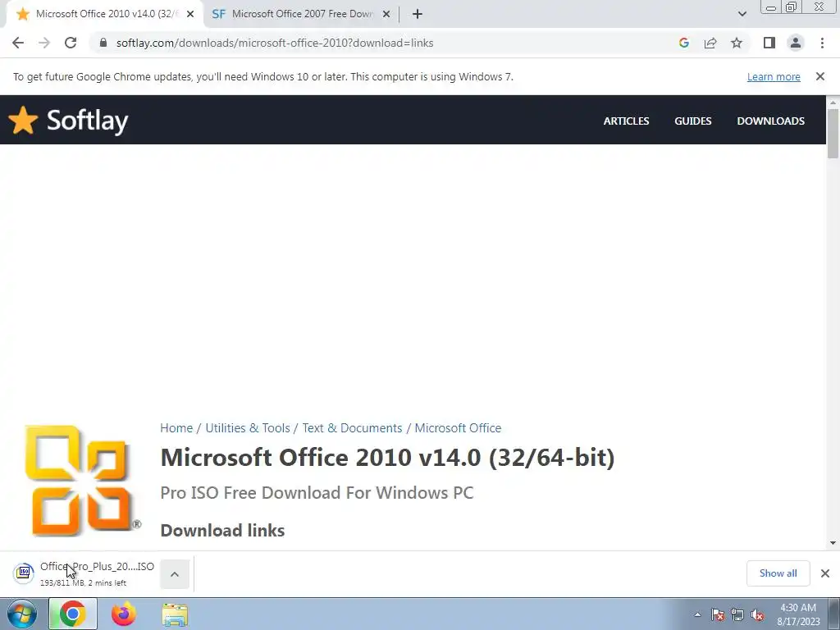Screen dimensions: 840x630
Task: Open the Utilities & Tools breadcrumb
Action: click(248, 428)
